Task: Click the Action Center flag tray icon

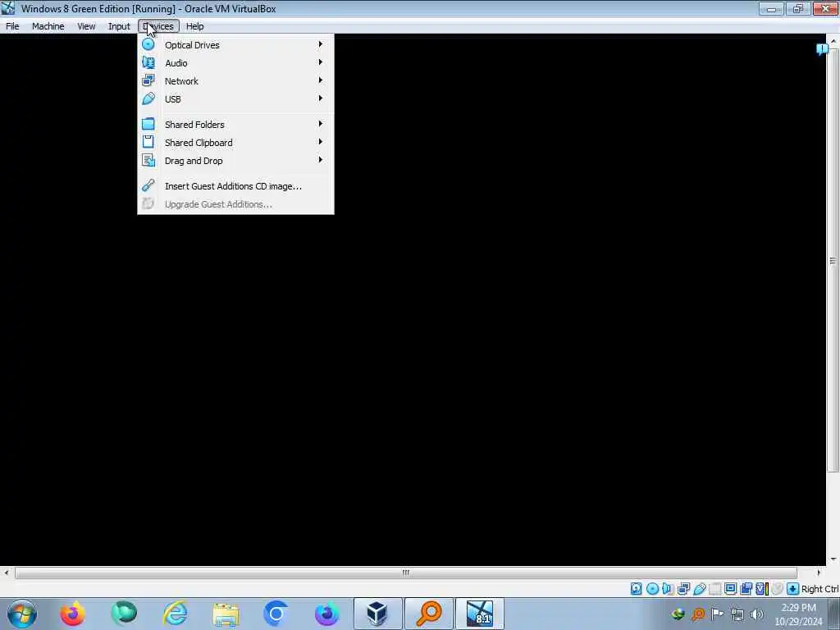Action: point(717,614)
